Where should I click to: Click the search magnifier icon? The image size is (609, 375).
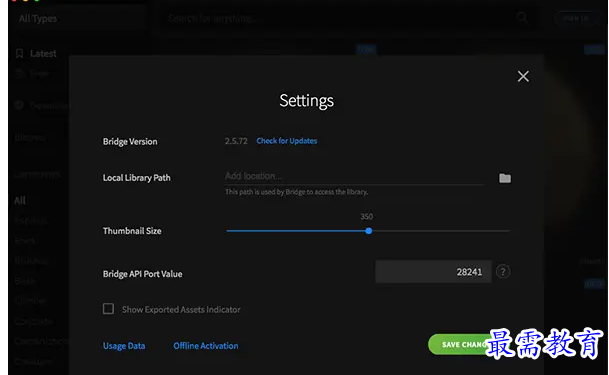522,18
